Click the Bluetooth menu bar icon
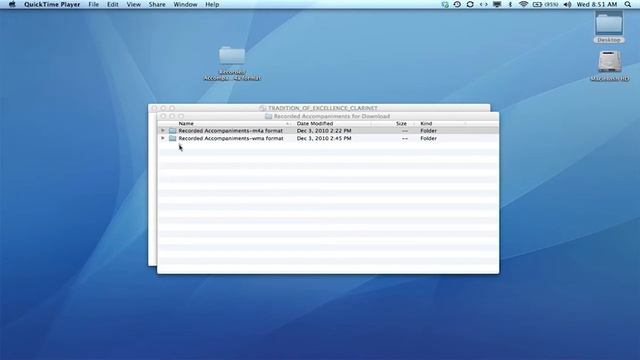Screen dimensions: 640x360 (510, 4)
